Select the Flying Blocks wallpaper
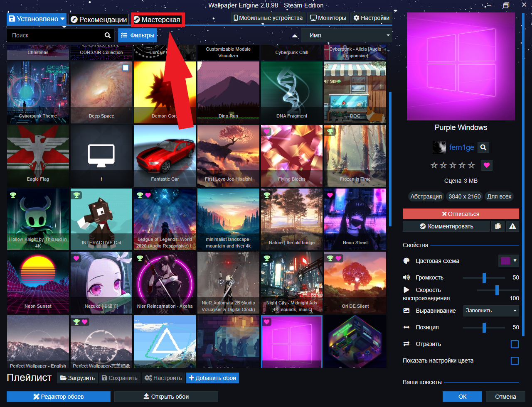This screenshot has width=532, height=407. [x=292, y=156]
